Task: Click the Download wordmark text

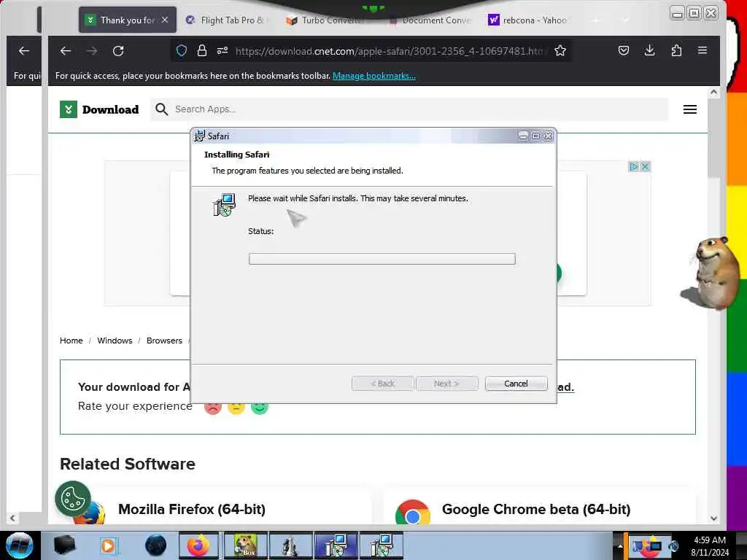Action: pyautogui.click(x=111, y=109)
